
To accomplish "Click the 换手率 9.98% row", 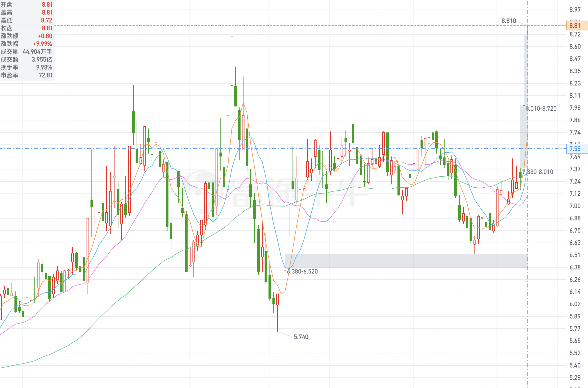I will pyautogui.click(x=26, y=67).
